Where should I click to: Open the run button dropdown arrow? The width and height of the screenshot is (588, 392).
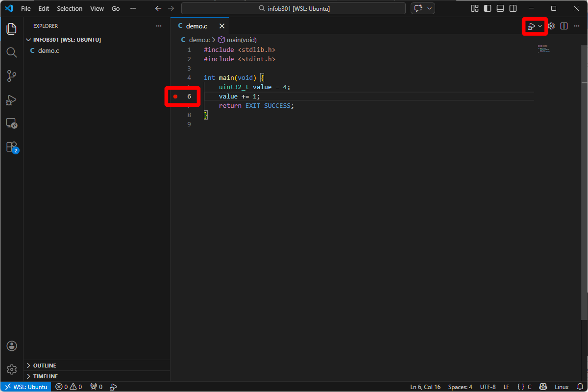click(540, 26)
